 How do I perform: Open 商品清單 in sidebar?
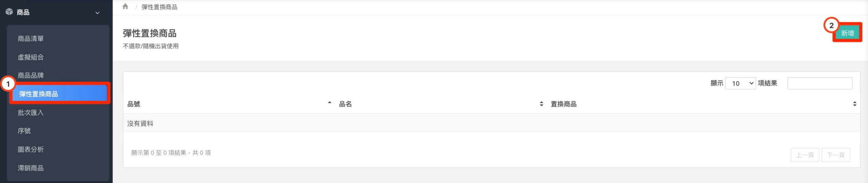coord(31,39)
